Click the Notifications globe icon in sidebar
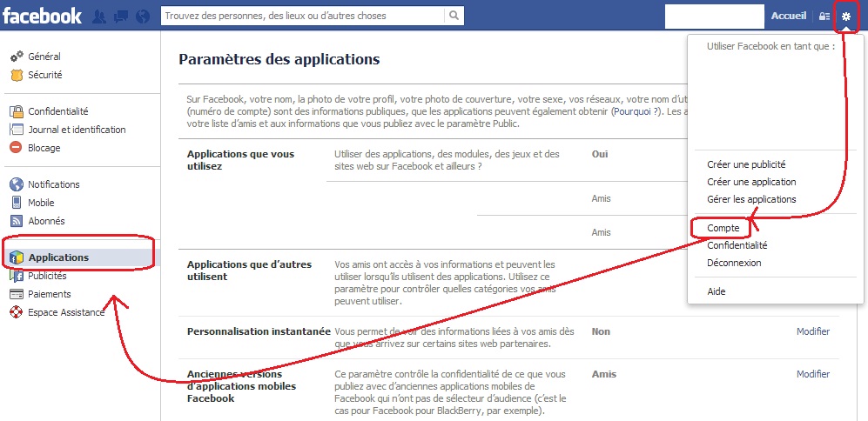This screenshot has height=421, width=868. point(17,184)
